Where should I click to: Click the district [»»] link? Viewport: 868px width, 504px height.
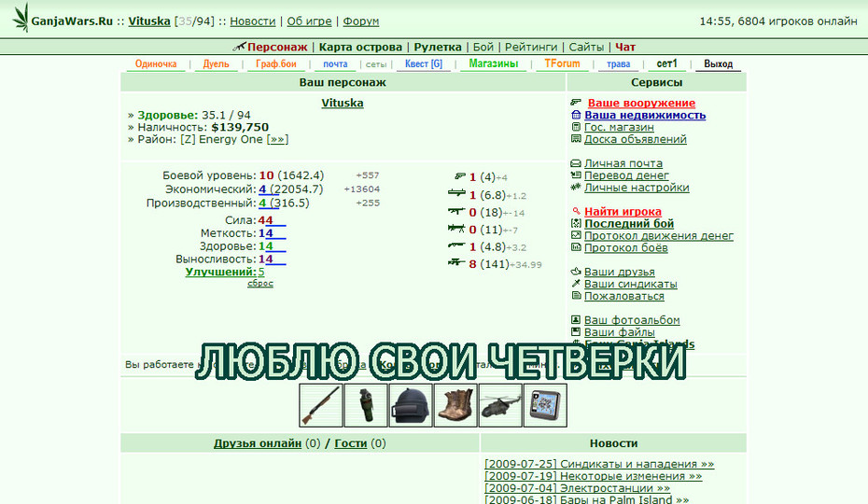point(277,140)
